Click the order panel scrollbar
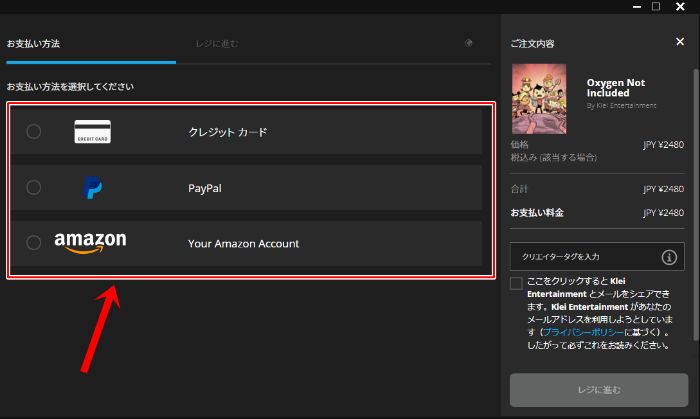The image size is (700, 419). (x=695, y=204)
